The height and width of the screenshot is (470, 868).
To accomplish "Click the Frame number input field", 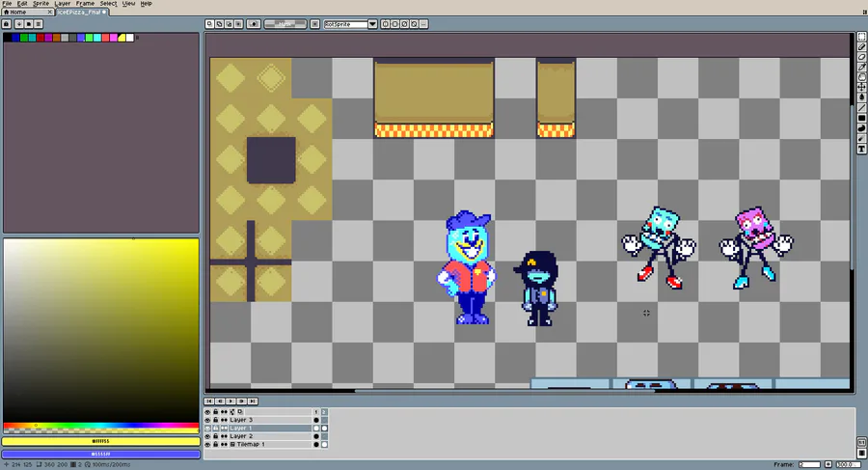I will pos(809,464).
